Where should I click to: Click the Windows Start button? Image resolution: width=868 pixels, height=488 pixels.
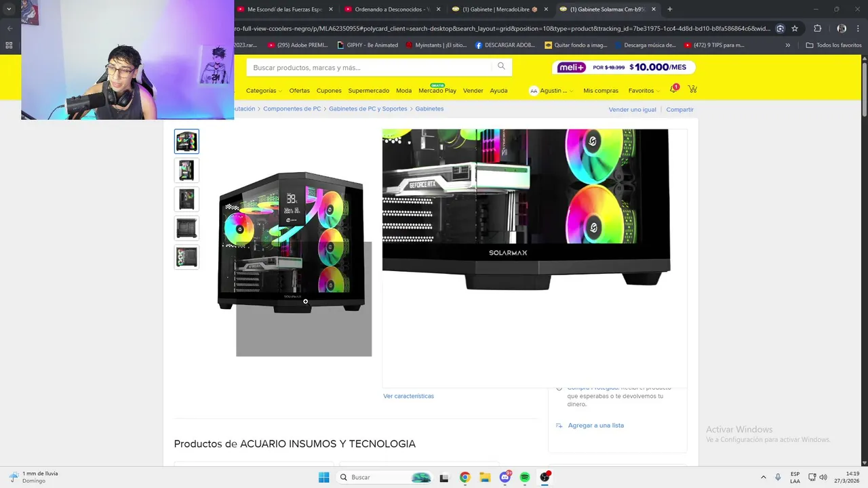click(324, 477)
